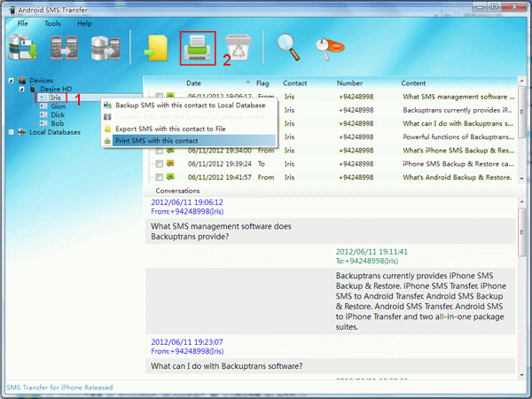Open the File menu

click(x=23, y=23)
